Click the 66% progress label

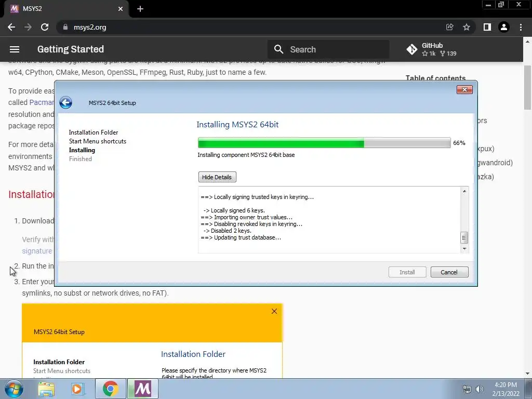click(459, 143)
